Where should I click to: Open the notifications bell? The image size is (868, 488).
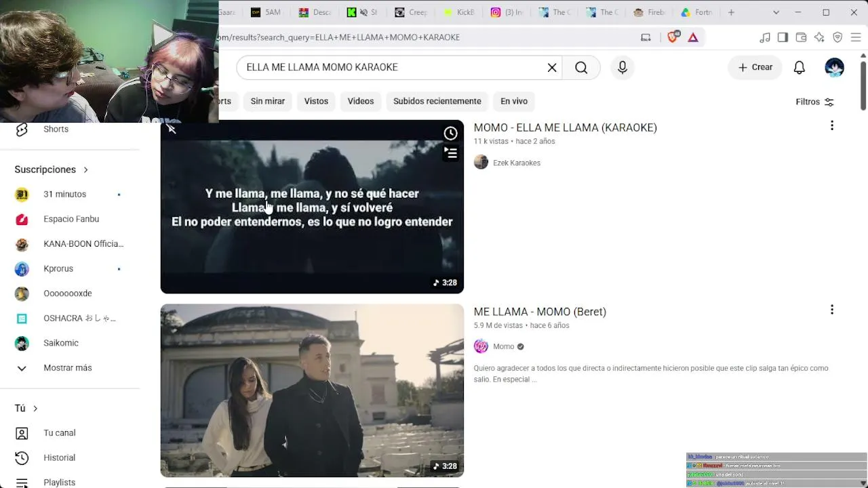pyautogui.click(x=800, y=67)
